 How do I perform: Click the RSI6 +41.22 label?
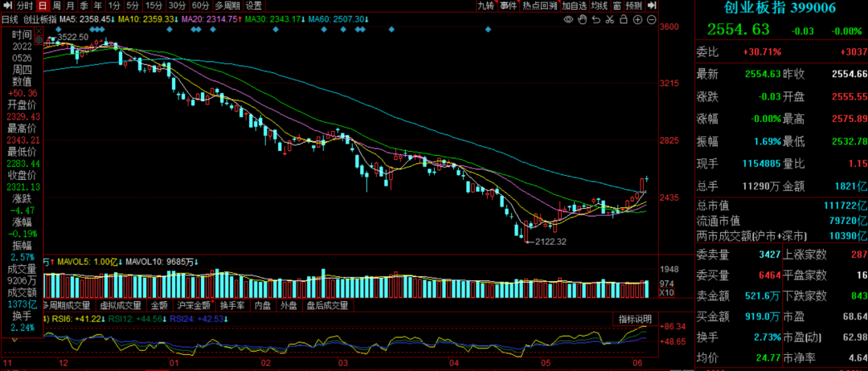pos(77,319)
